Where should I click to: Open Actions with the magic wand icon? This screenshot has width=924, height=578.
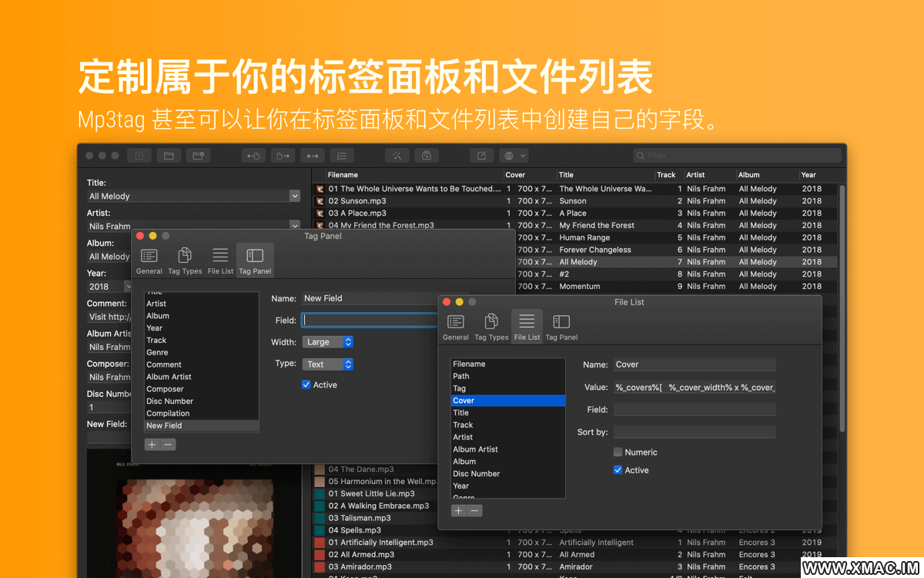pyautogui.click(x=397, y=156)
